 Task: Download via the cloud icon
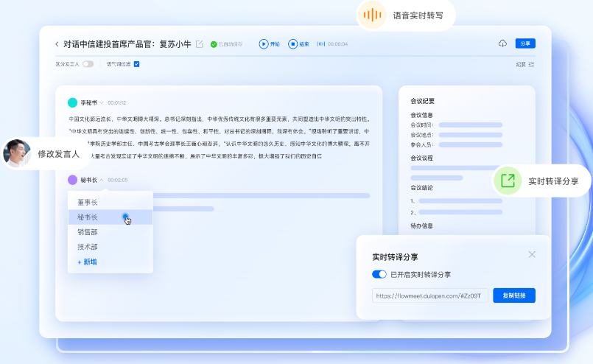(502, 43)
